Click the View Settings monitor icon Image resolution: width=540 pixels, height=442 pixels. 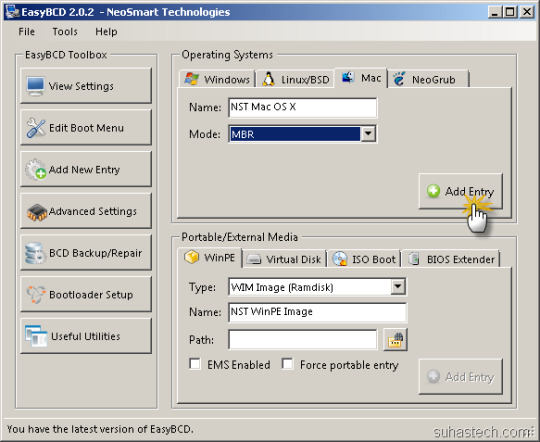coord(35,86)
